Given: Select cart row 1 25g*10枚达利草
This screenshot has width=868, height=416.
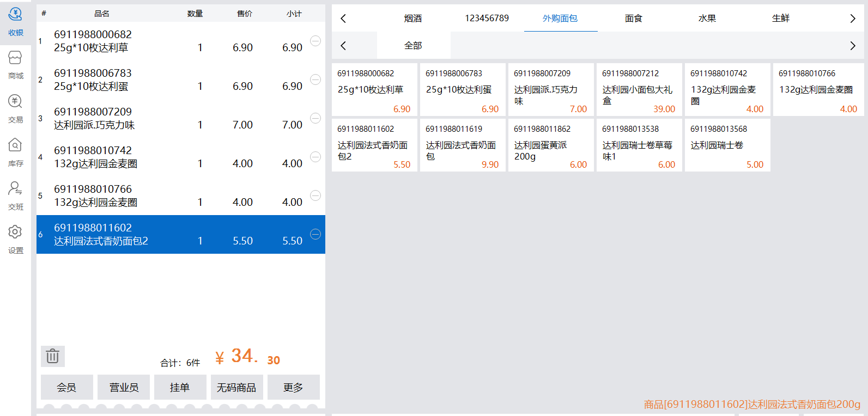Looking at the screenshot, I should point(181,41).
